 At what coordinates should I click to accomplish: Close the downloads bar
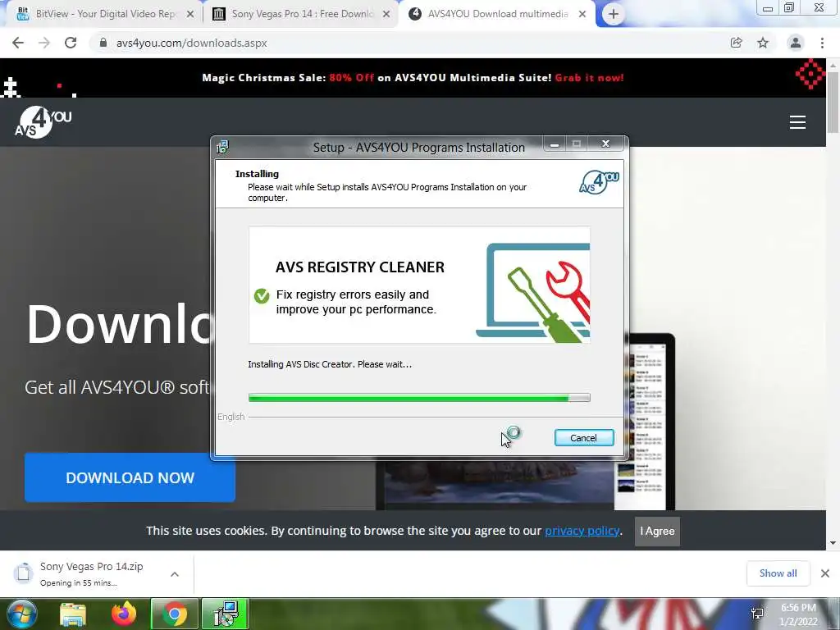coord(825,573)
